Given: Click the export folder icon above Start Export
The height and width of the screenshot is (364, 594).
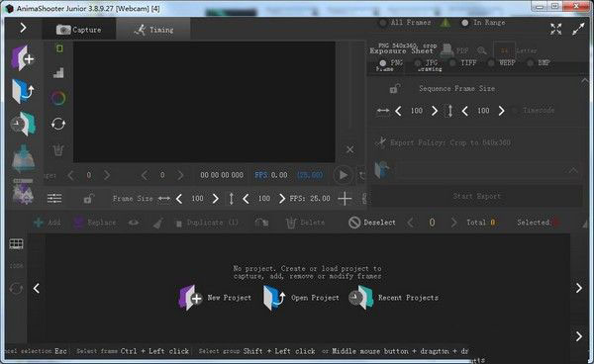Looking at the screenshot, I should pyautogui.click(x=382, y=170).
